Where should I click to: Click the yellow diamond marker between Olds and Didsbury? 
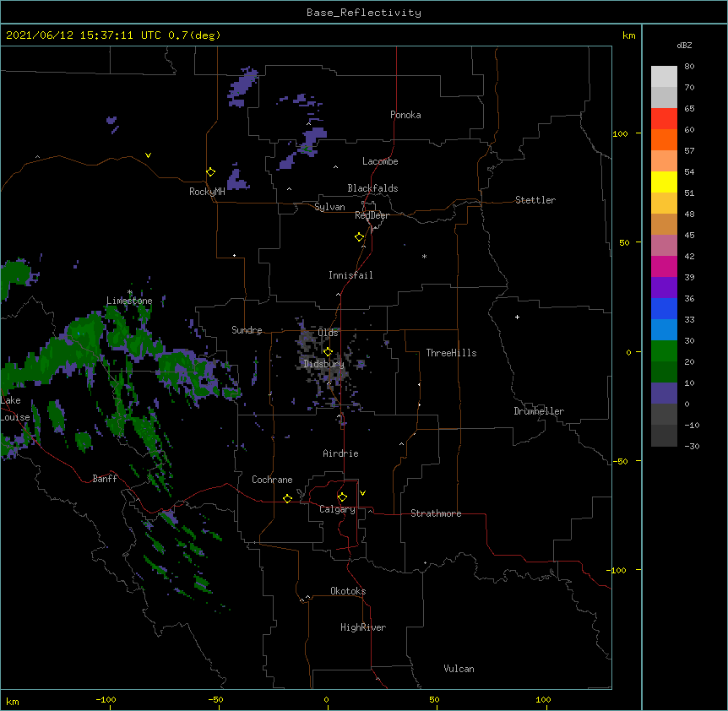pyautogui.click(x=328, y=352)
